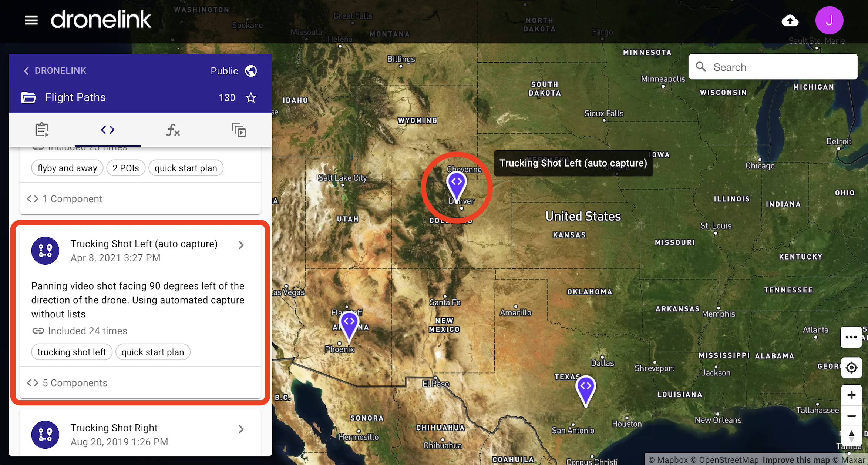Click the Trucking Shot Right round icon

[x=45, y=435]
